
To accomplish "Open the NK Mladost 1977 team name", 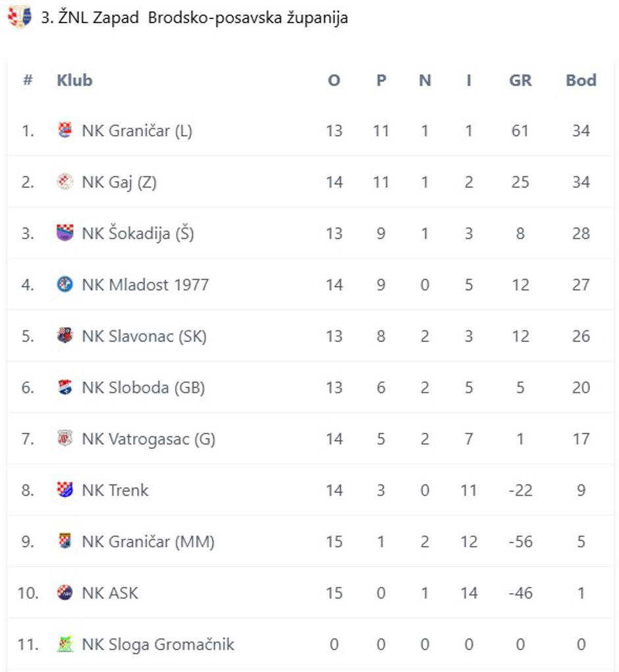I will [x=145, y=284].
